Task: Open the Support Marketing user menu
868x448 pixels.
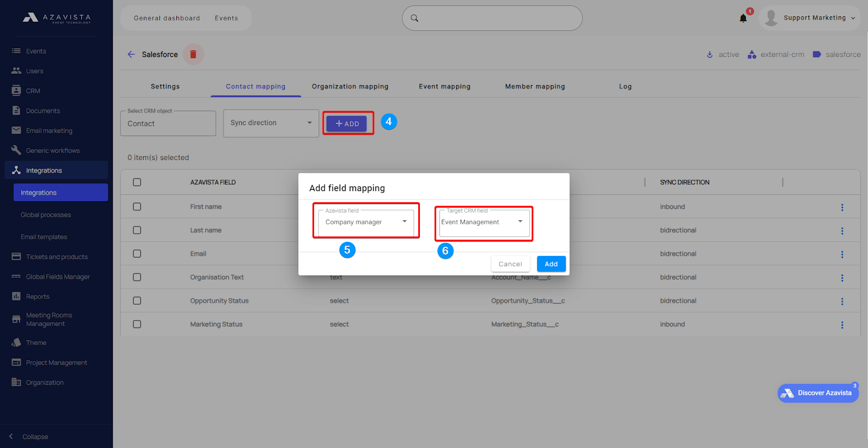Action: coord(809,18)
